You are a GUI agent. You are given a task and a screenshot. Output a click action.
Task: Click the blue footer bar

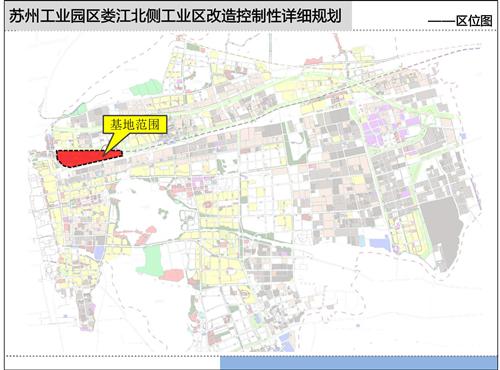point(358,363)
